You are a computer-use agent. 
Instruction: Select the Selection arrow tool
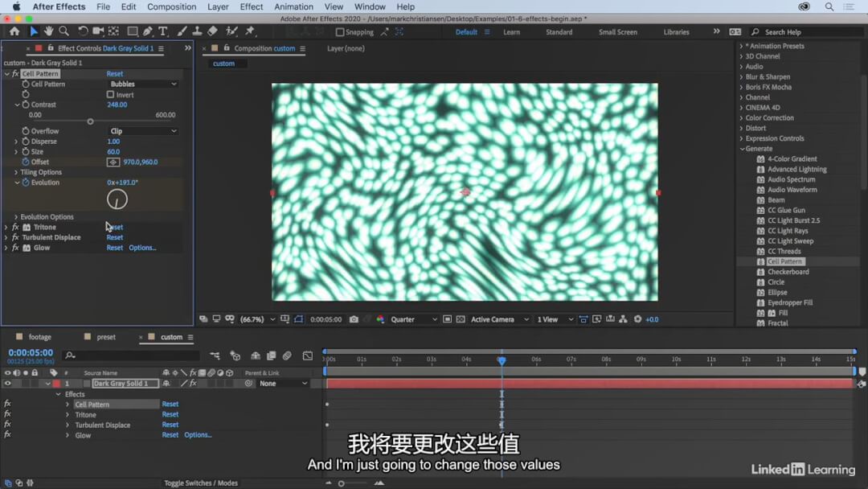tap(33, 31)
